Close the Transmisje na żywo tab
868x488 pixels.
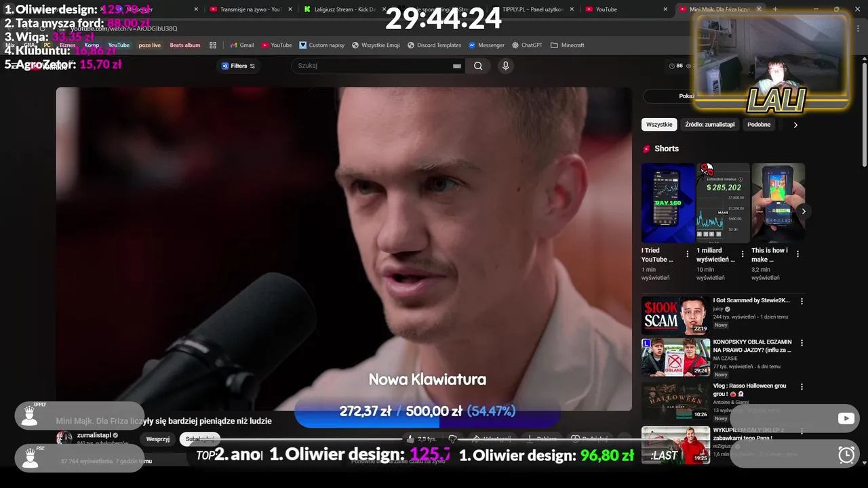[x=290, y=9]
